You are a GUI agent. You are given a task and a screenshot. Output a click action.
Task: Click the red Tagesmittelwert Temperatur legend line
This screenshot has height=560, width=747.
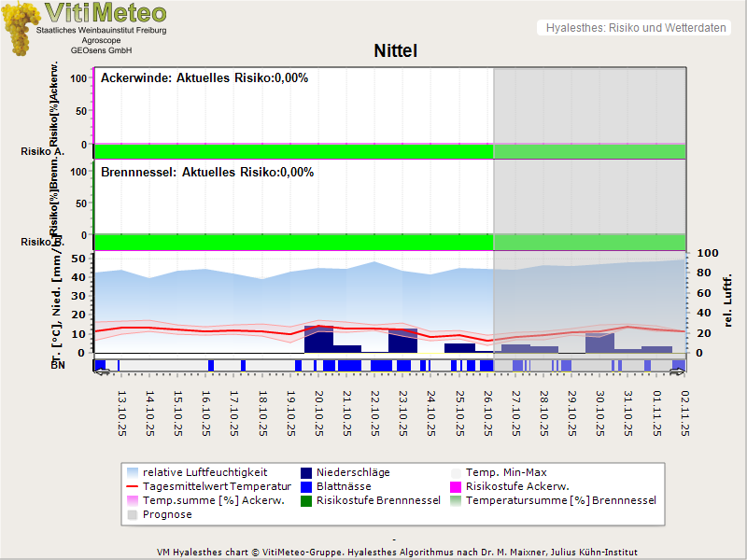pyautogui.click(x=133, y=486)
